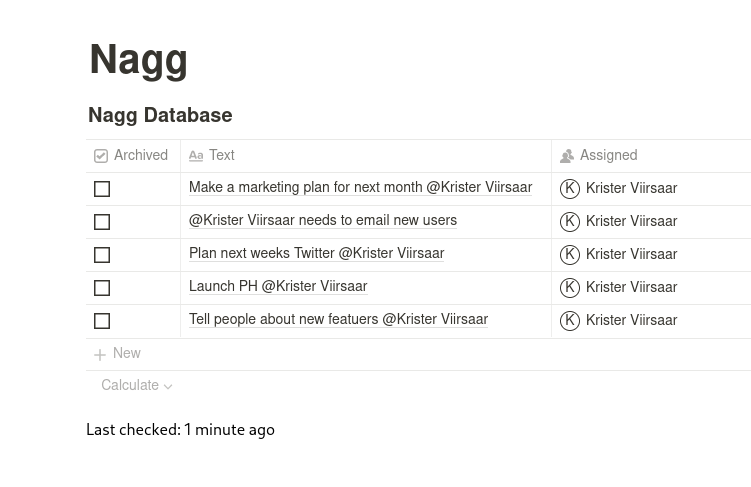
Task: Click the Archived column checkbox icon
Action: 101,156
